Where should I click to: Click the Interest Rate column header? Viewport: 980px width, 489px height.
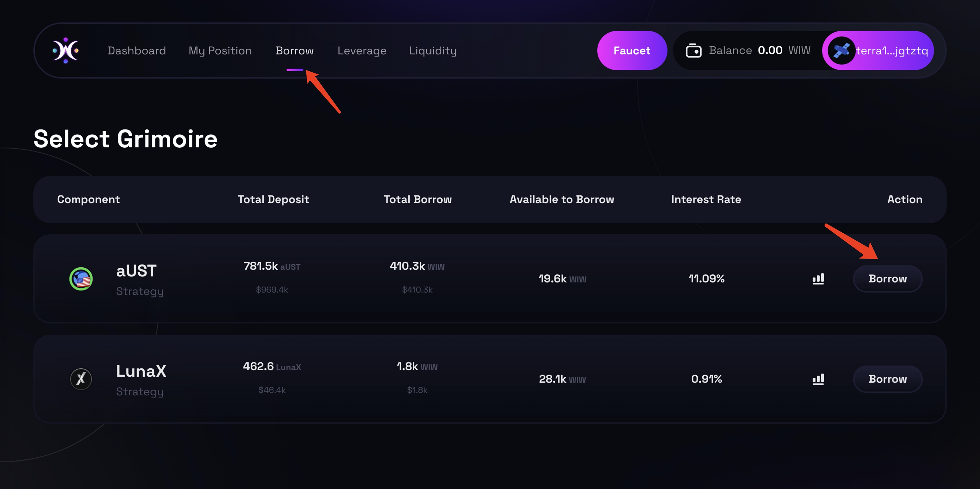[x=706, y=199]
